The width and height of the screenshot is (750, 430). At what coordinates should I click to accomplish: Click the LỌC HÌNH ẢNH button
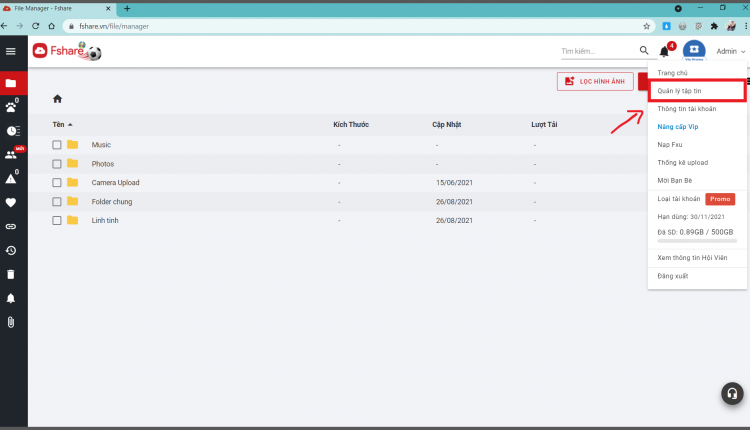coord(596,81)
